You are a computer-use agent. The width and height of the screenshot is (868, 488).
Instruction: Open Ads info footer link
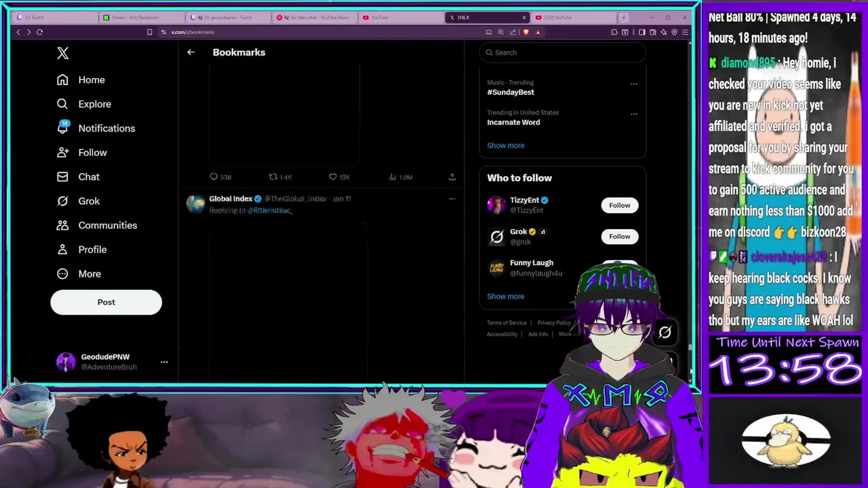pos(538,334)
